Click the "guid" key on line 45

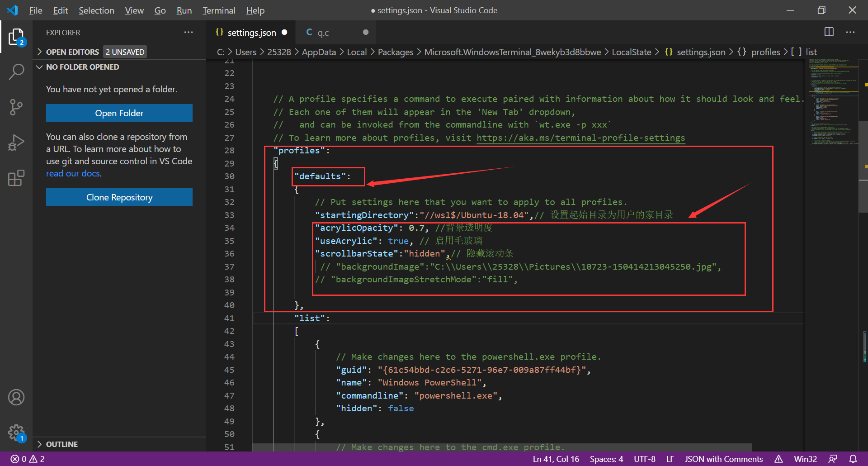coord(351,370)
